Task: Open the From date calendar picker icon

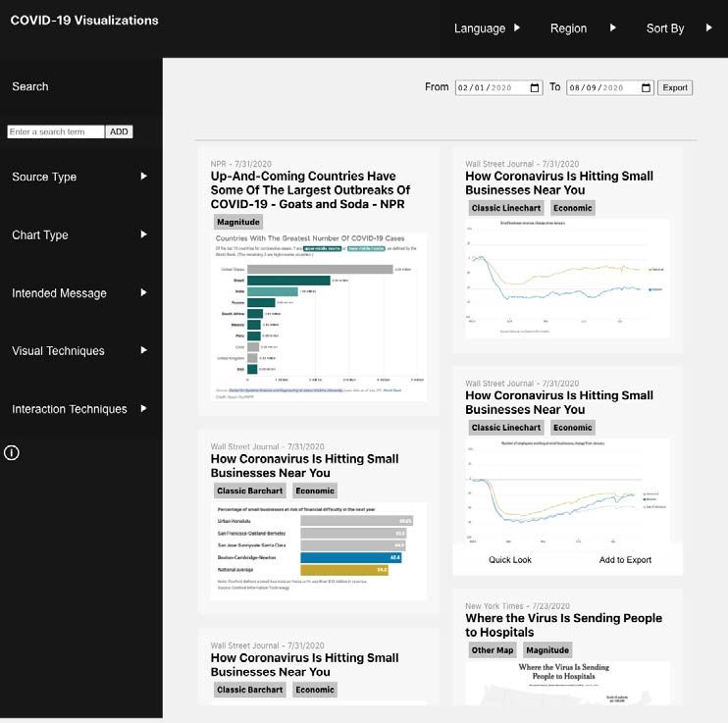Action: (x=535, y=87)
